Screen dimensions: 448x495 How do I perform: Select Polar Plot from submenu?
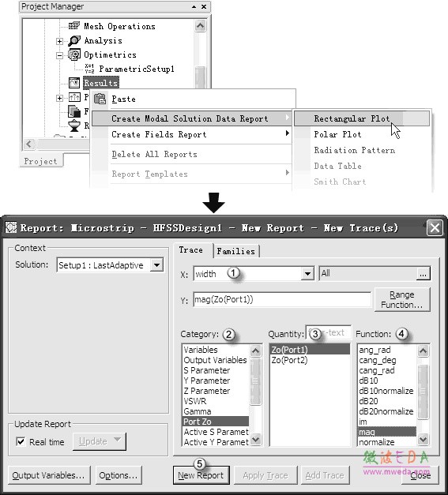click(x=337, y=134)
